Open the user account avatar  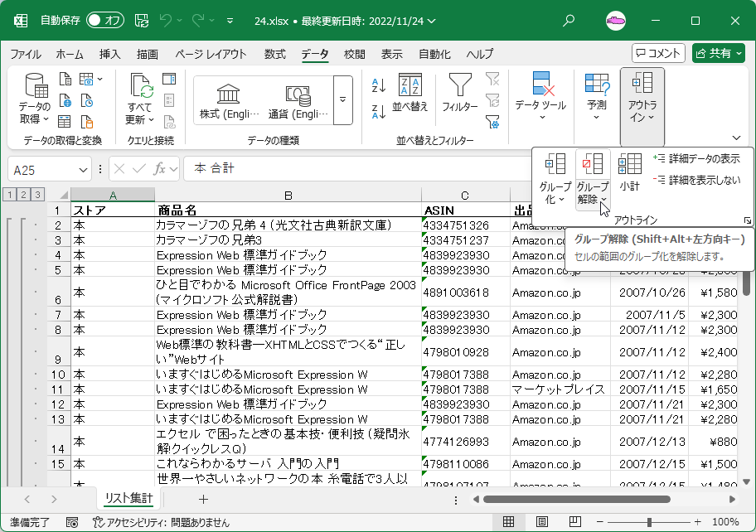[x=616, y=21]
